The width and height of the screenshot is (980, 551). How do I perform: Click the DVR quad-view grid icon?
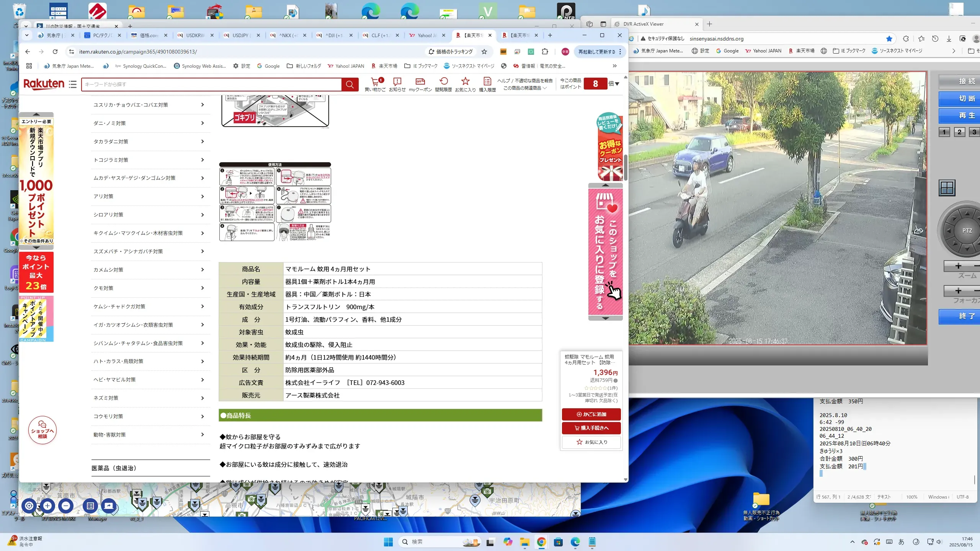point(947,188)
